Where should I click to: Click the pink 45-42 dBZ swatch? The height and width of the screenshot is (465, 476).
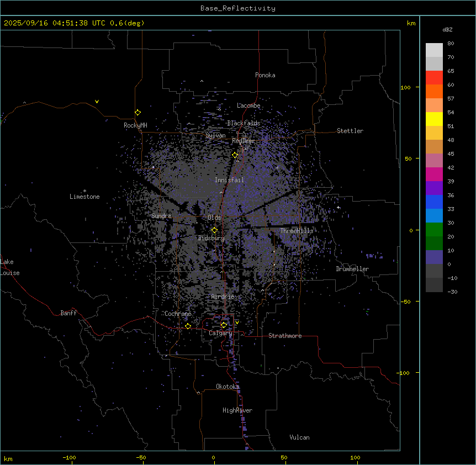coord(434,160)
